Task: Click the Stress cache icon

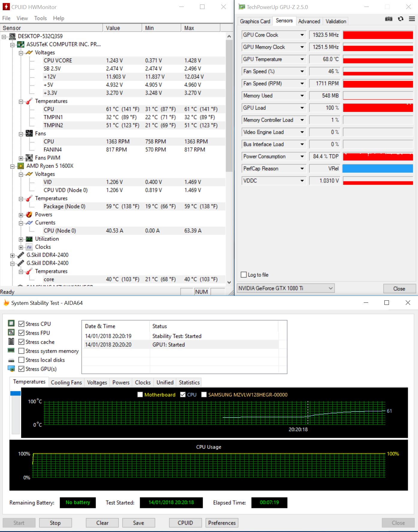Action: pos(11,341)
